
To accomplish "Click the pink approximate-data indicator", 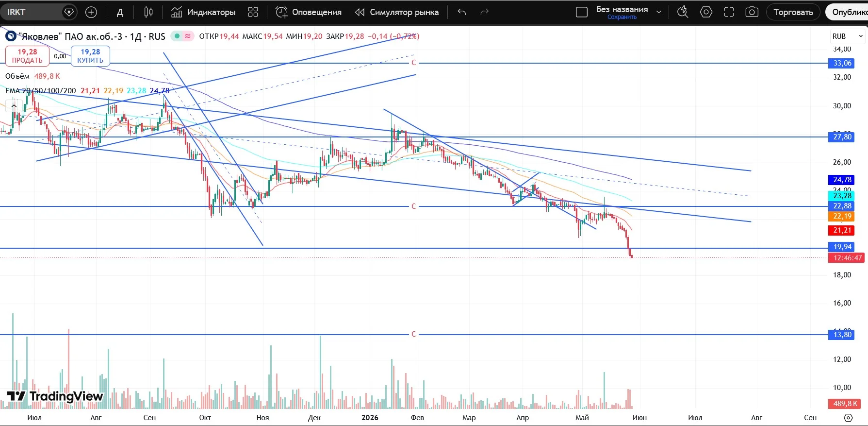I will click(x=188, y=36).
